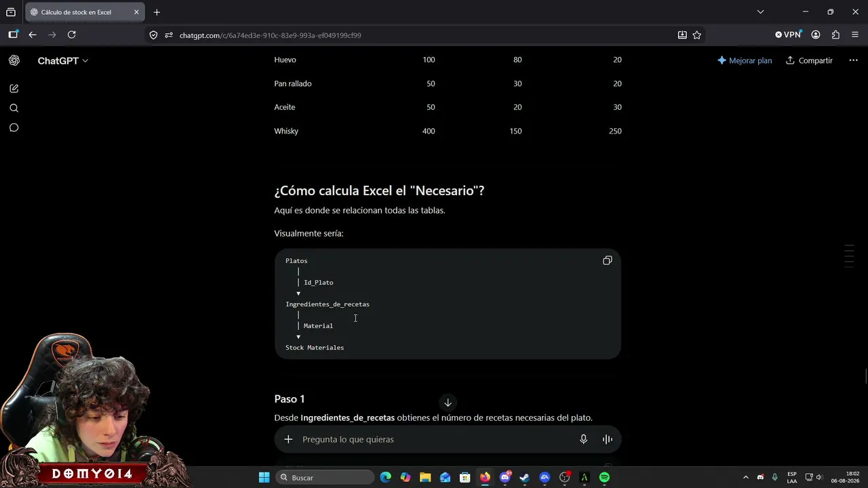Open the Windows Start menu

[264, 478]
